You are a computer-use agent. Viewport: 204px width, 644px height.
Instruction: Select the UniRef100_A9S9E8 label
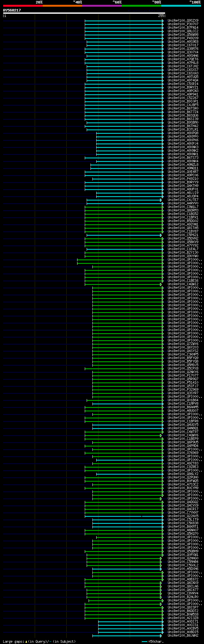point(183,42)
